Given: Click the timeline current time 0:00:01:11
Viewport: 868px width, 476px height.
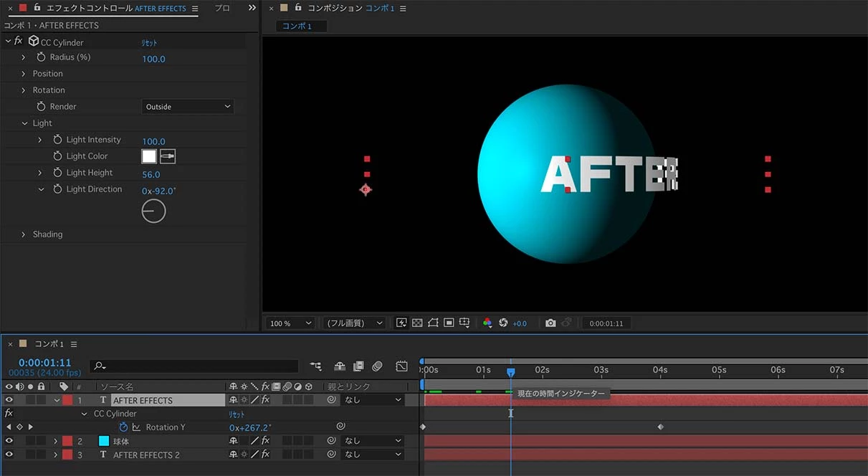Looking at the screenshot, I should 45,363.
